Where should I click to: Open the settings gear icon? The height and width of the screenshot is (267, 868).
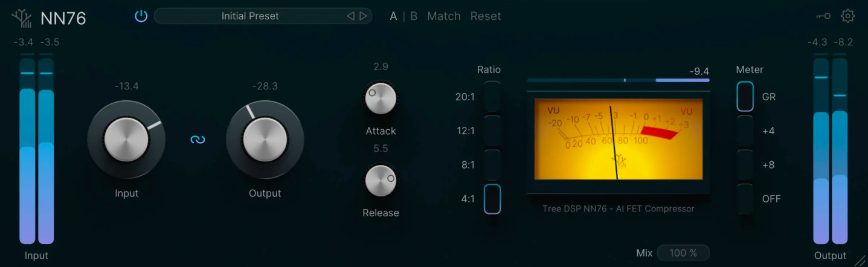(x=848, y=16)
